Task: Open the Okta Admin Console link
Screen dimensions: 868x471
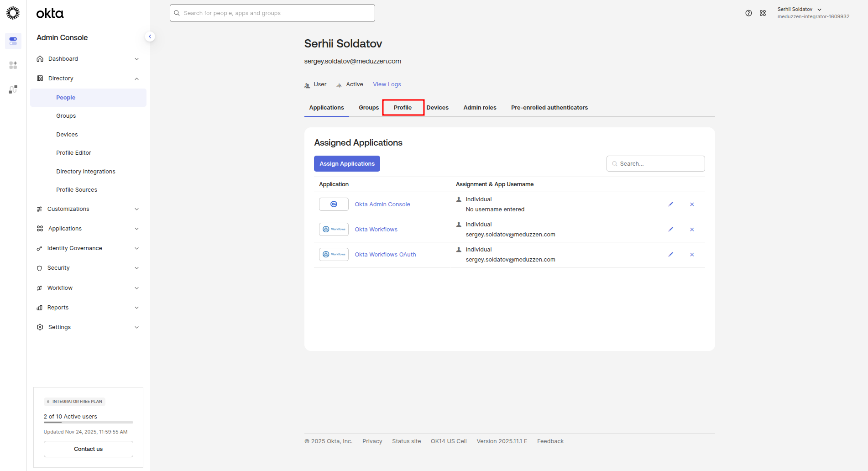Action: tap(382, 204)
